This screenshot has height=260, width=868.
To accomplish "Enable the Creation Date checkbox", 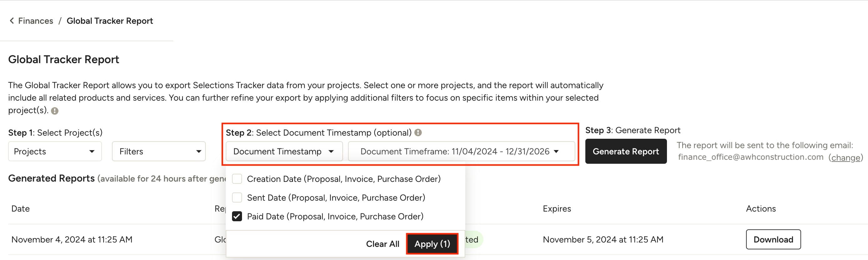I will click(237, 179).
